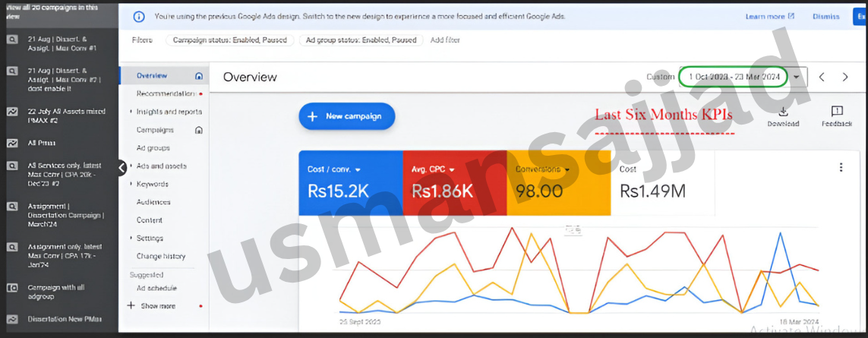Image resolution: width=868 pixels, height=338 pixels.
Task: Open Content in the navigation
Action: tap(150, 220)
